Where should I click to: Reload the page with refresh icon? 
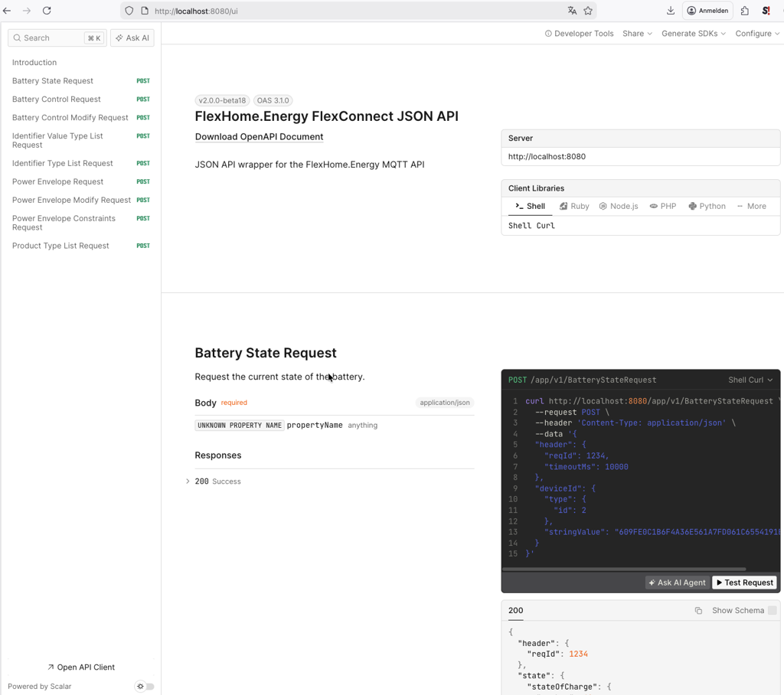[47, 11]
